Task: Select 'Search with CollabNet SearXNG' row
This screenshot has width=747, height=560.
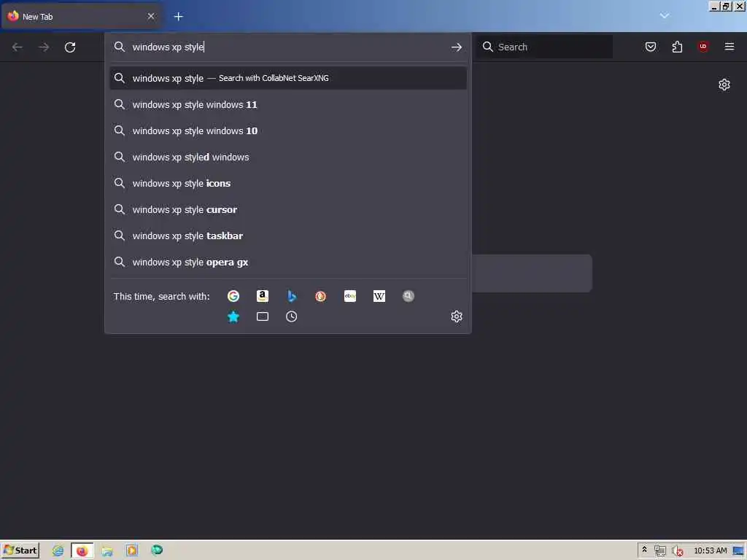Action: tap(287, 78)
